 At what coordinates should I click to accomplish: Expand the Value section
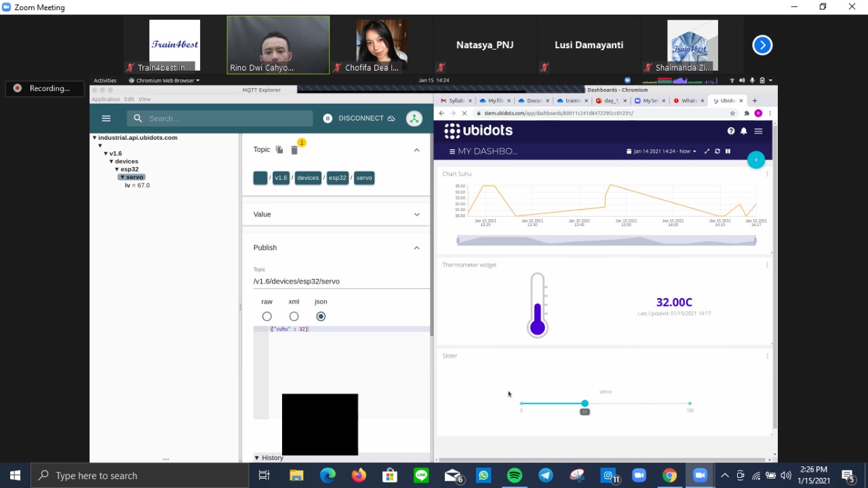[416, 214]
